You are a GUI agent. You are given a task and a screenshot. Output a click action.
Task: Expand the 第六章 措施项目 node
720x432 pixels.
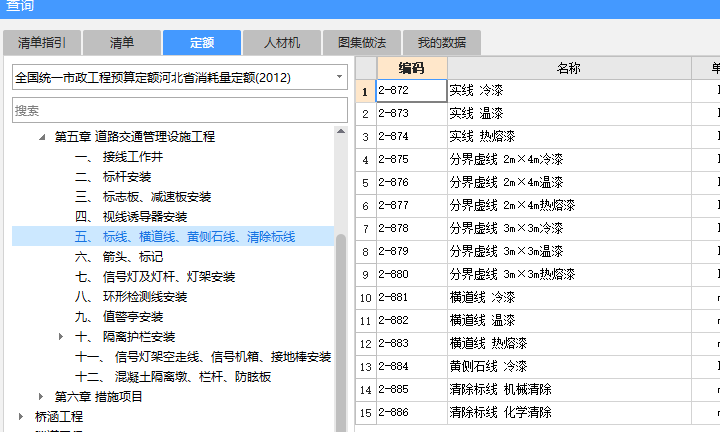[41, 397]
